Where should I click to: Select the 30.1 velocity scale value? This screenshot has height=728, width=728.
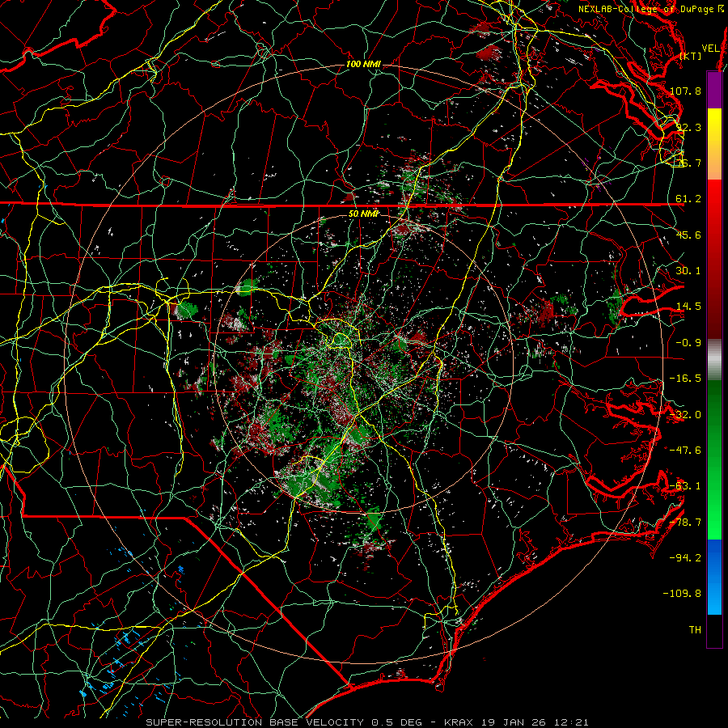click(688, 271)
